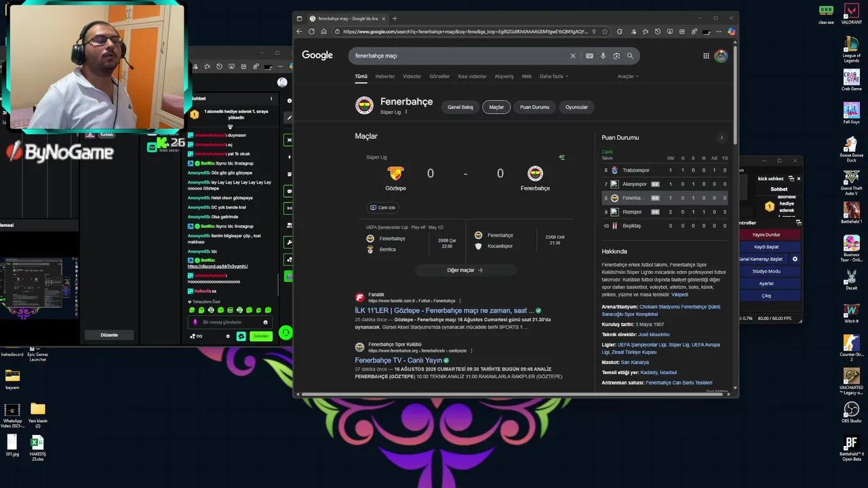This screenshot has width=868, height=488.
Task: Select the Genel Bakış chip
Action: click(x=460, y=107)
